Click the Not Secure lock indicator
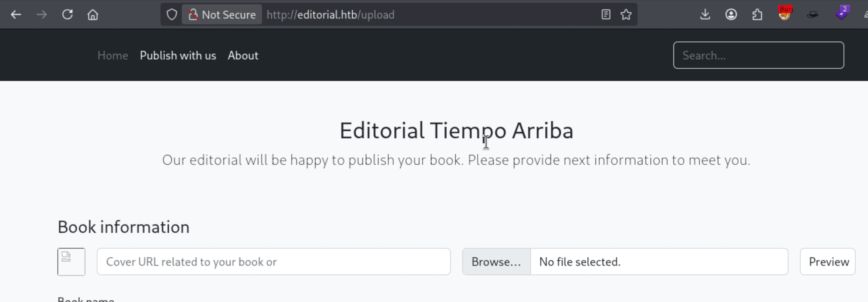This screenshot has width=868, height=302. 222,14
